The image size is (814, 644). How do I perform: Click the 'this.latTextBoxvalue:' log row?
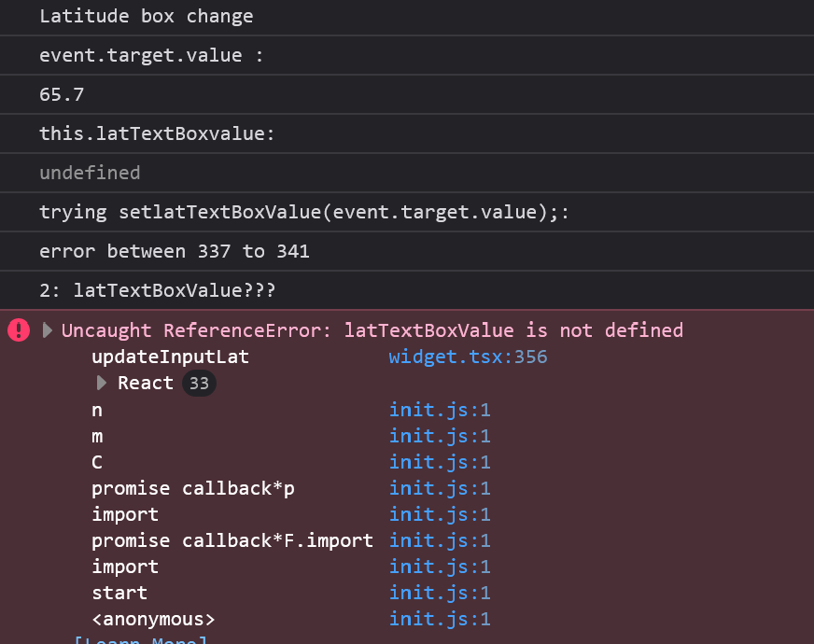click(157, 133)
